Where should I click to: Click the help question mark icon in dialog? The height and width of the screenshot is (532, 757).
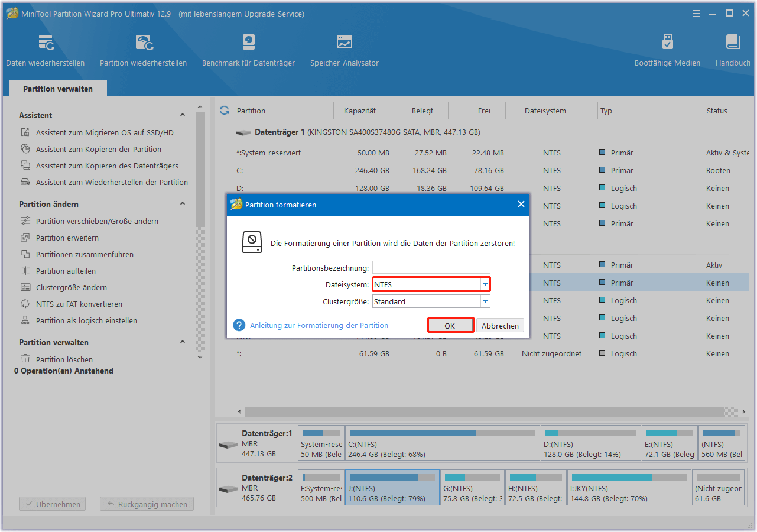239,325
